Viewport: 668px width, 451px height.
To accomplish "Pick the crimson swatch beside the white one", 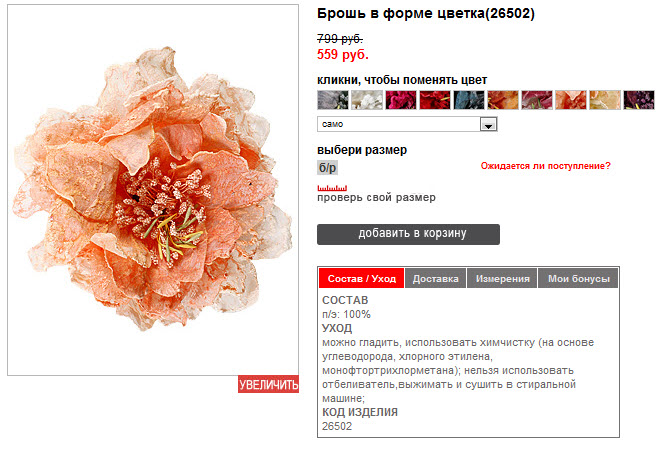I will click(x=400, y=100).
